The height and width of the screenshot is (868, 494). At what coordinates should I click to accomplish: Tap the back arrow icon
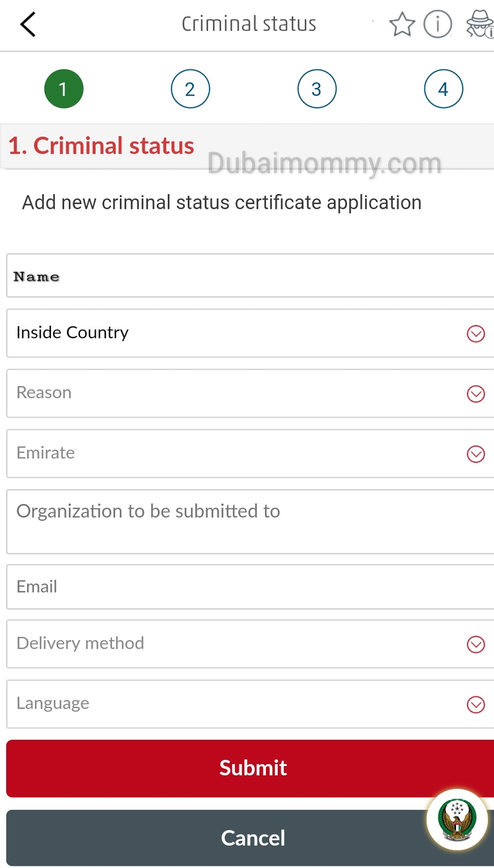[28, 24]
